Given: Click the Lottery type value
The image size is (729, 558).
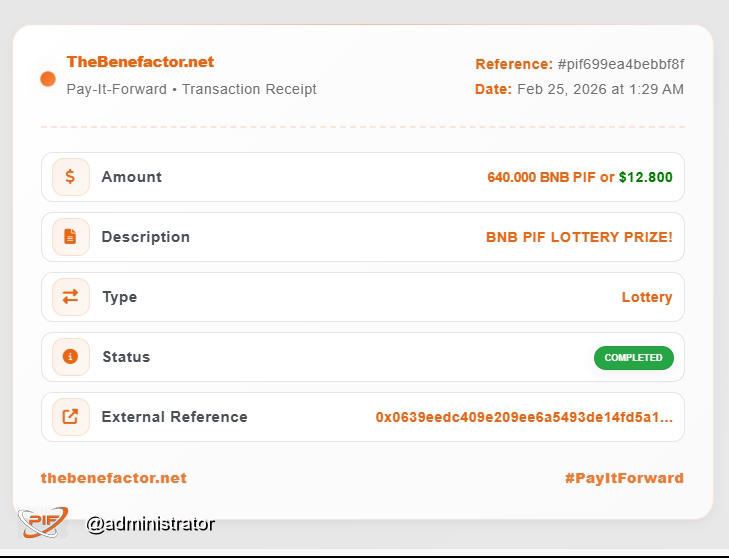Looking at the screenshot, I should click(647, 297).
